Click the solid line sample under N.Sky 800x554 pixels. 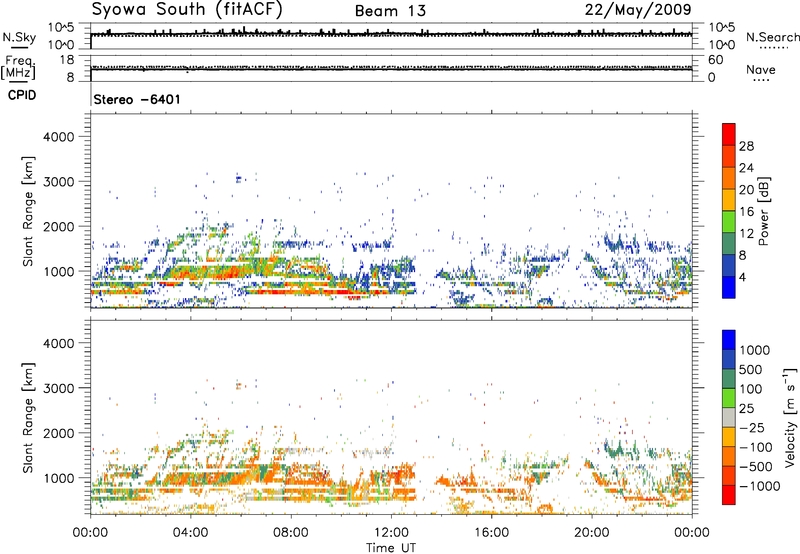click(19, 47)
